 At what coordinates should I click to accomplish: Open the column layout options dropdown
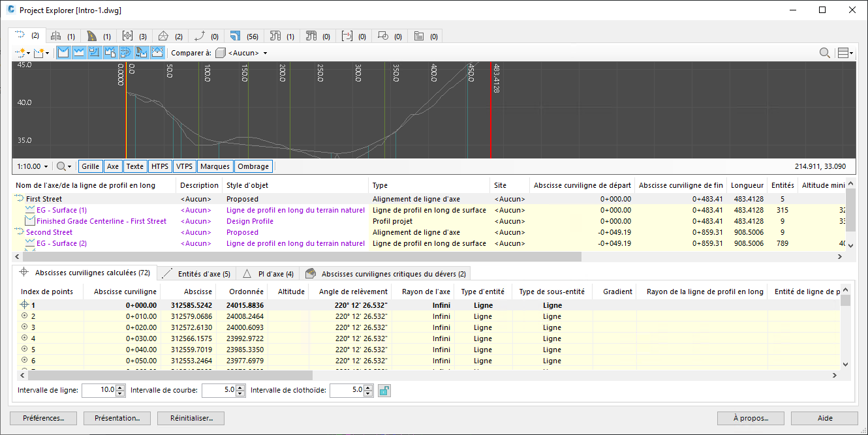[846, 53]
